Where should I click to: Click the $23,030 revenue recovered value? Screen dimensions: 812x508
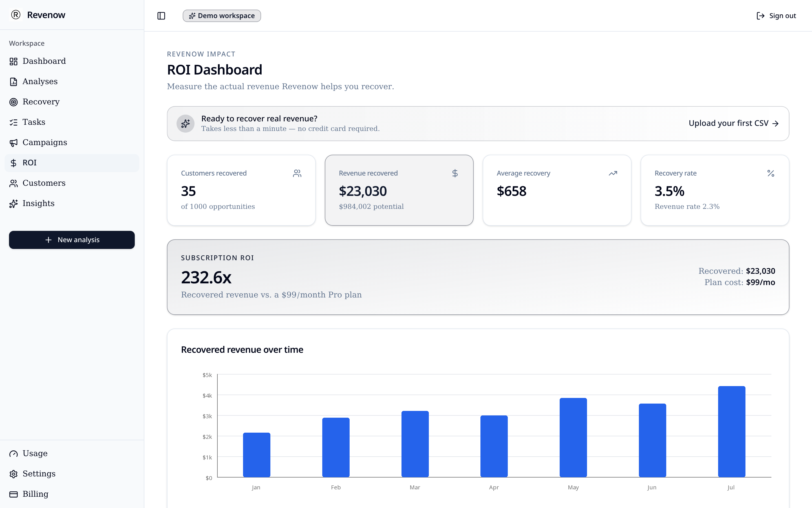click(x=363, y=191)
